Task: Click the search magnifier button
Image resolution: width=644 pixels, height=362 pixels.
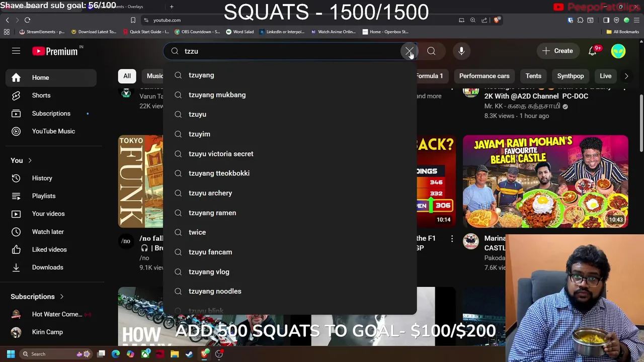Action: (x=431, y=51)
